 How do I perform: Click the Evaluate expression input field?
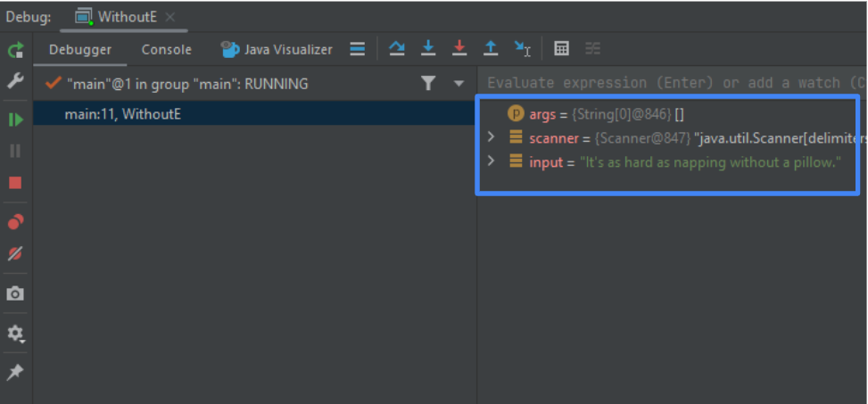pyautogui.click(x=672, y=83)
